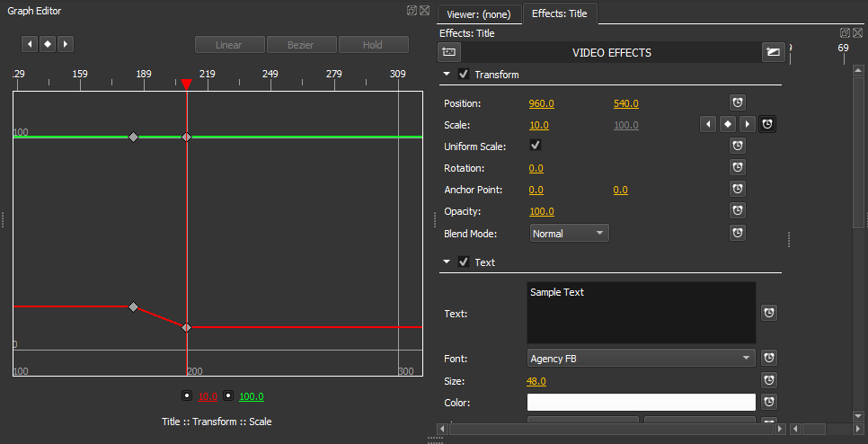Float the Effects panel
The width and height of the screenshot is (868, 444).
pos(845,33)
